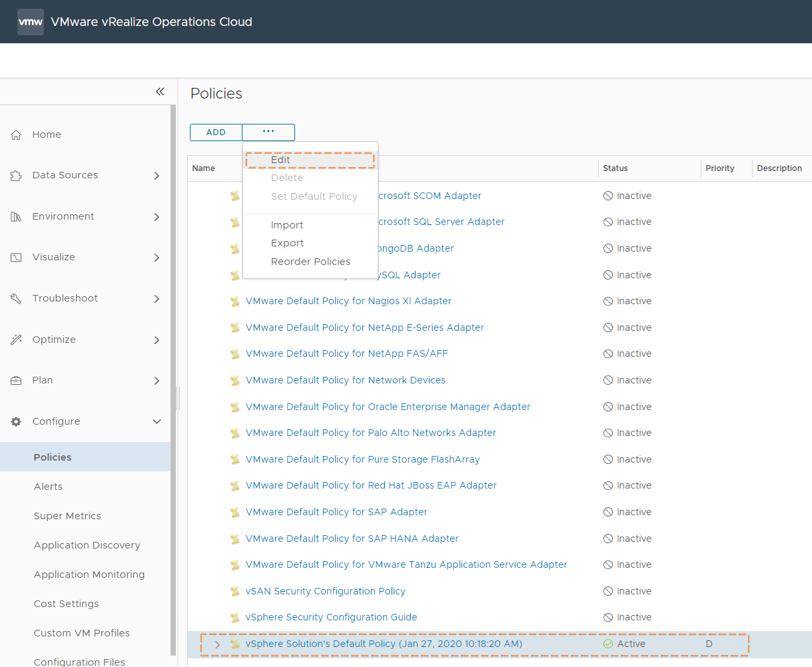Open VMware Default Policy for Nagios XI Adapter
The image size is (812, 667).
coord(348,301)
